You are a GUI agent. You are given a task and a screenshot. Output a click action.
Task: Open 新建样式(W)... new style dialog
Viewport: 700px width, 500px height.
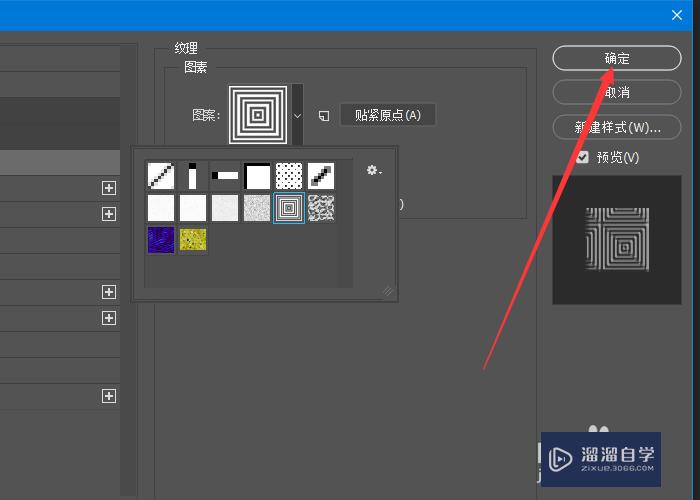(x=617, y=127)
